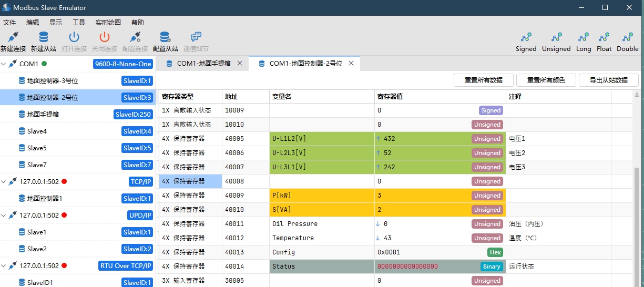644x287 pixels.
Task: Click database icon on COM1-地面手提箱 tab
Action: [169, 63]
